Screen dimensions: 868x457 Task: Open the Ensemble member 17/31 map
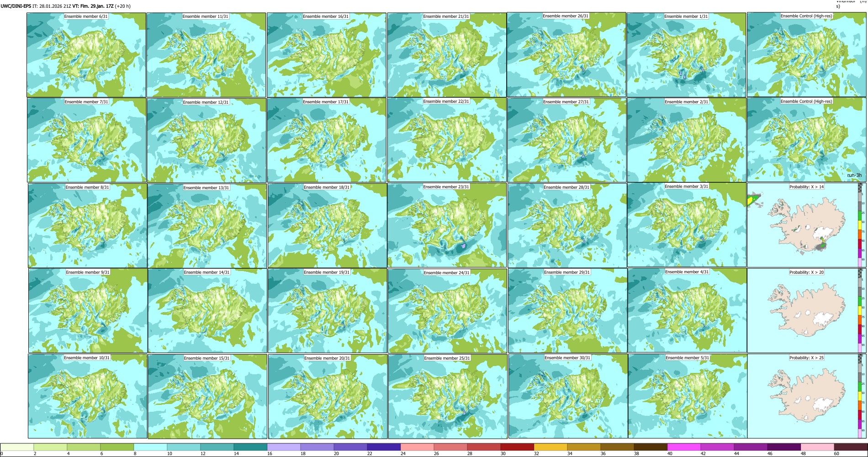[326, 140]
